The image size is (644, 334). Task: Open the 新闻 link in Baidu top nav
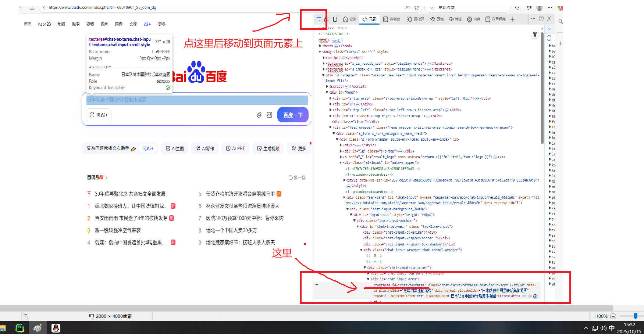coord(28,24)
